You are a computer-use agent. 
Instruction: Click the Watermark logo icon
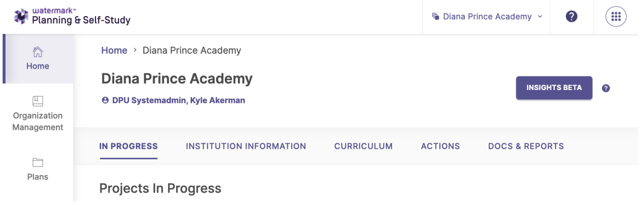[22, 16]
